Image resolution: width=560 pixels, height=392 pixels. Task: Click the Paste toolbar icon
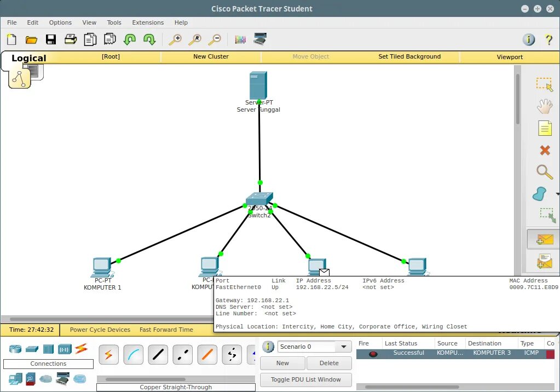click(109, 39)
